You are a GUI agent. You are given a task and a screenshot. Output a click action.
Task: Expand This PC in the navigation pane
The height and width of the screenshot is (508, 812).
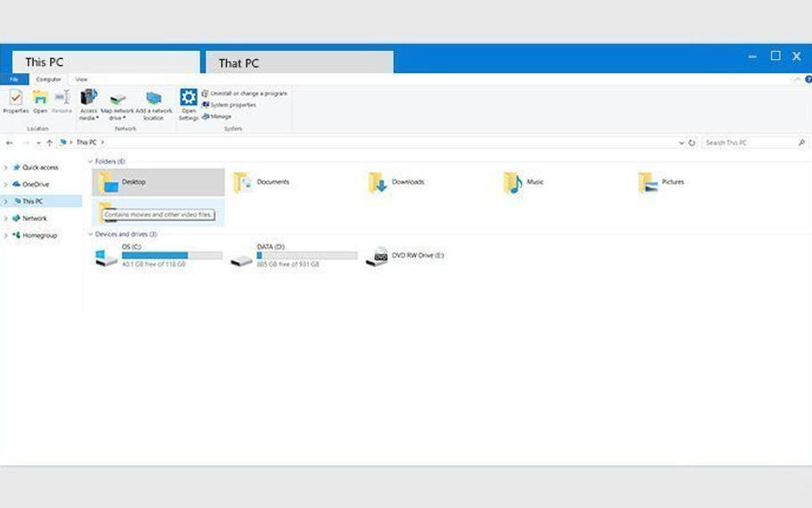(x=5, y=201)
